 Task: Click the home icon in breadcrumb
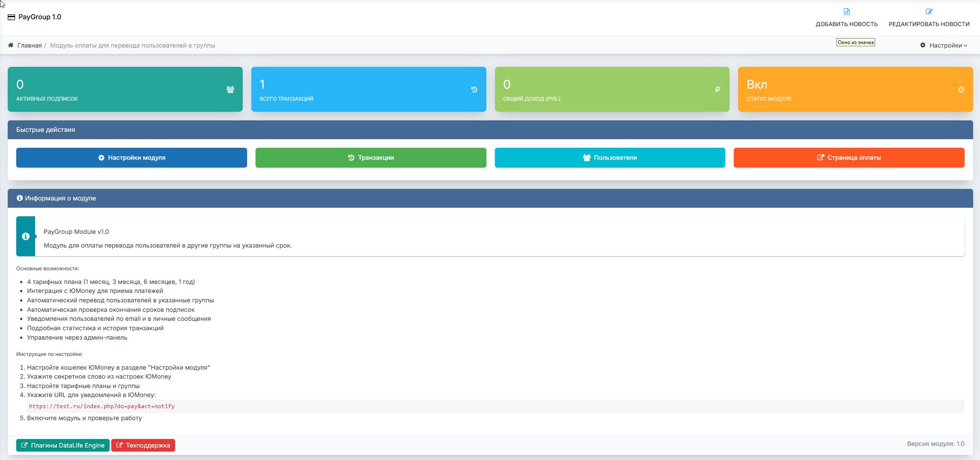[x=11, y=45]
